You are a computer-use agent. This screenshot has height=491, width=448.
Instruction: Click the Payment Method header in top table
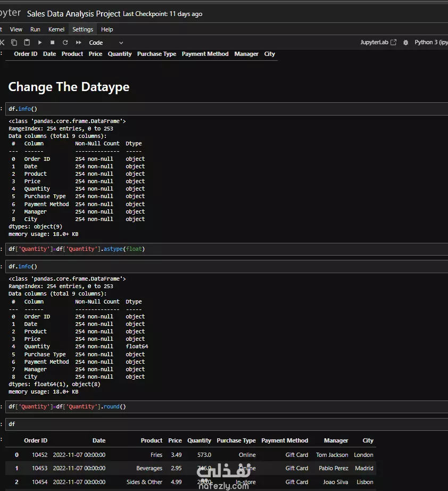coord(205,54)
